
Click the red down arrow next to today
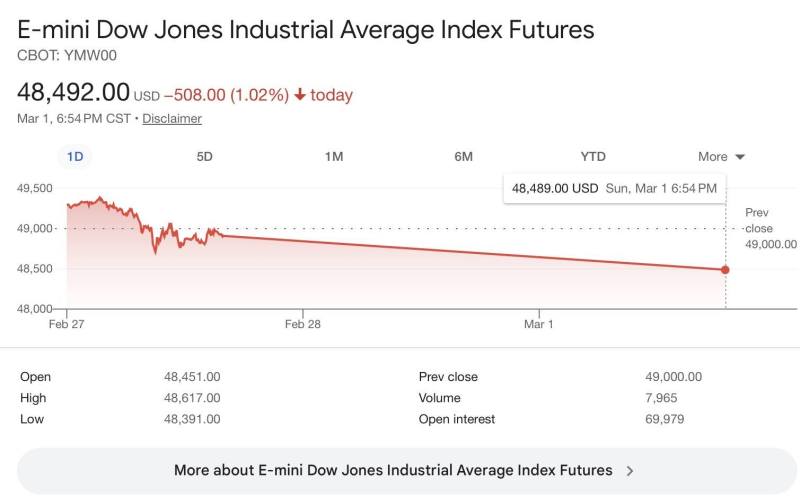tap(299, 95)
